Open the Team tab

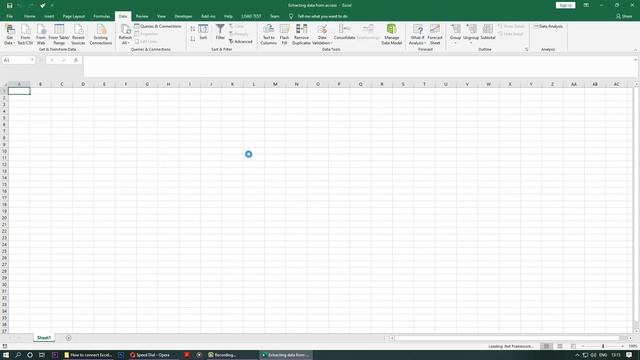pyautogui.click(x=275, y=16)
